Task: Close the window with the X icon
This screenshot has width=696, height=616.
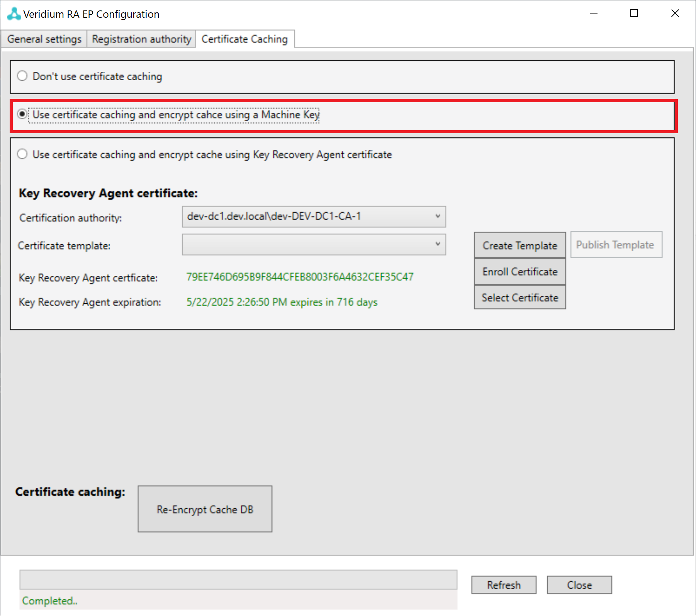Action: 675,14
